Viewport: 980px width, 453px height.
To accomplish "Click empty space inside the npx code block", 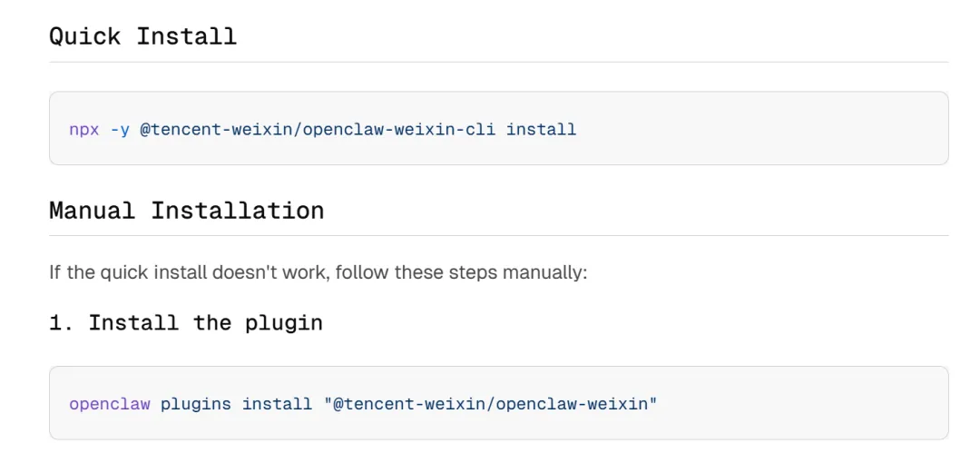I will [x=771, y=129].
